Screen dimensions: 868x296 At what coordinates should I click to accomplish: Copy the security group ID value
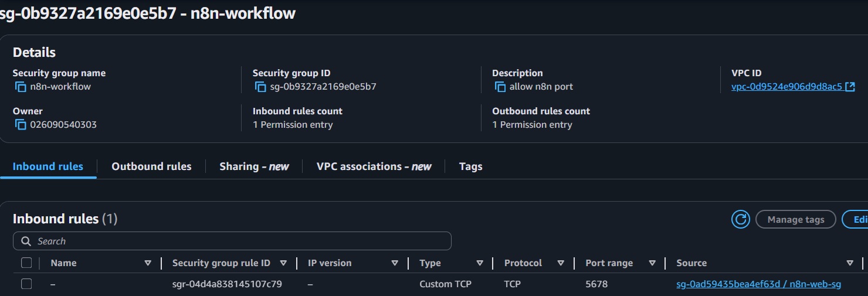pyautogui.click(x=261, y=87)
